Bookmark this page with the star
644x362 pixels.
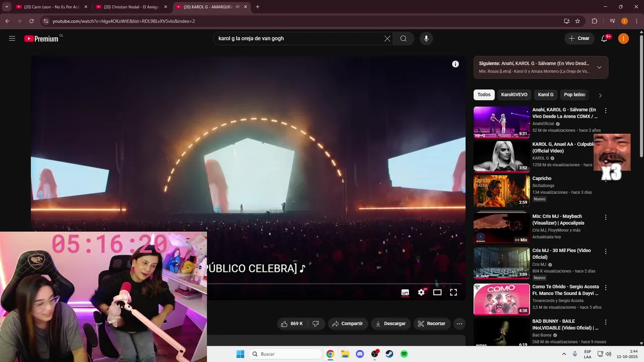point(578,21)
